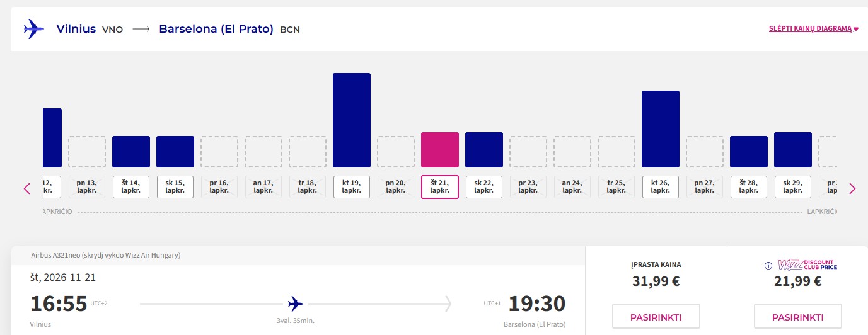The image size is (868, 335).
Task: Click the blue price bar for November 26
Action: 661,129
